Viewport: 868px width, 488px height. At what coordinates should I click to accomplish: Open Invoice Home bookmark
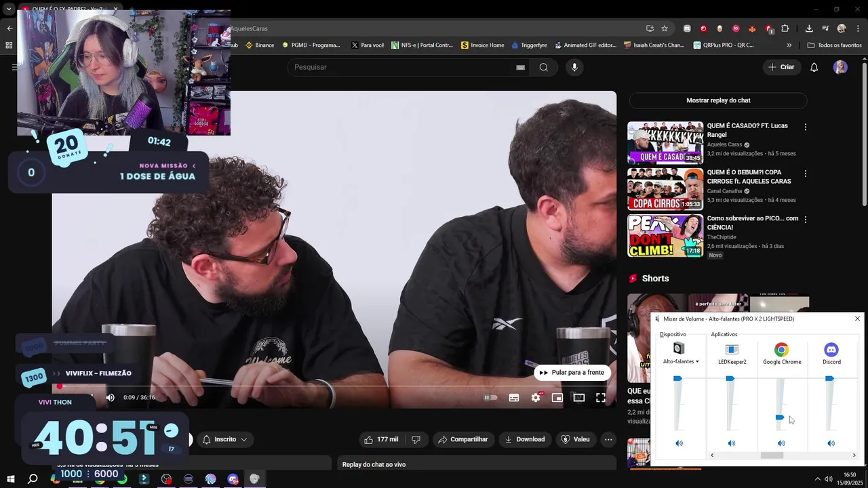482,45
